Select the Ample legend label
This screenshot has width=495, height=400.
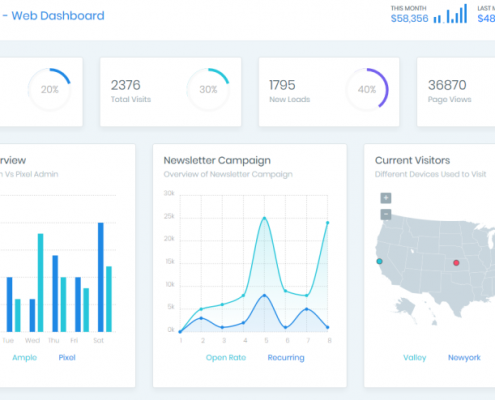click(x=25, y=358)
